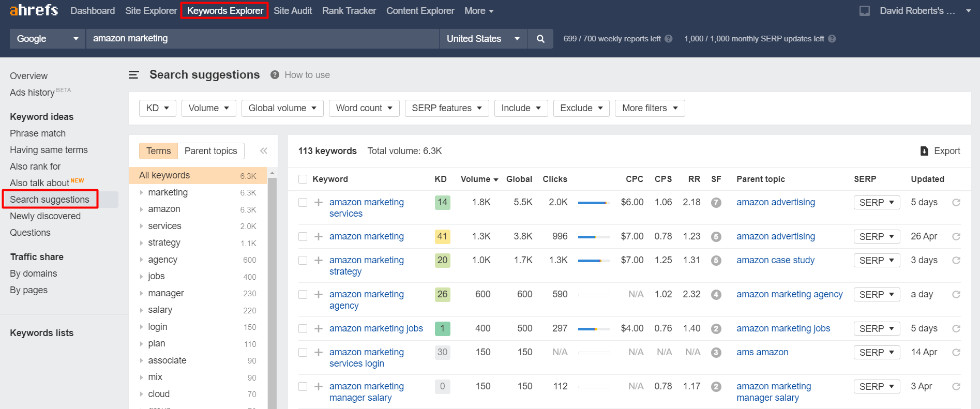Click the Ahrefs logo
The image size is (980, 409).
tap(34, 10)
